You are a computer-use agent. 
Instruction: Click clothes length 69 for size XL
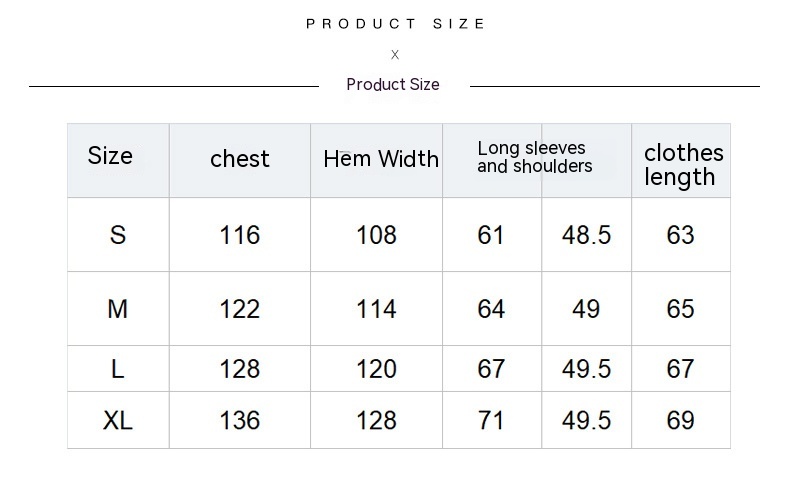(x=680, y=420)
